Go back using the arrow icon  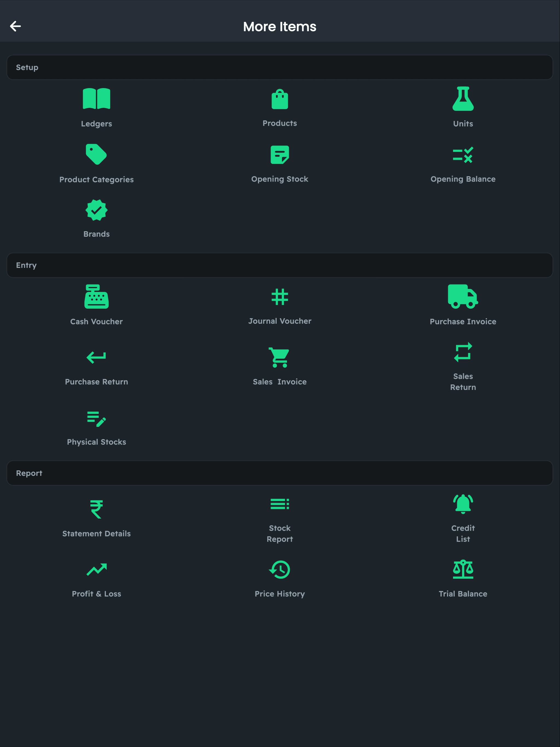point(16,26)
